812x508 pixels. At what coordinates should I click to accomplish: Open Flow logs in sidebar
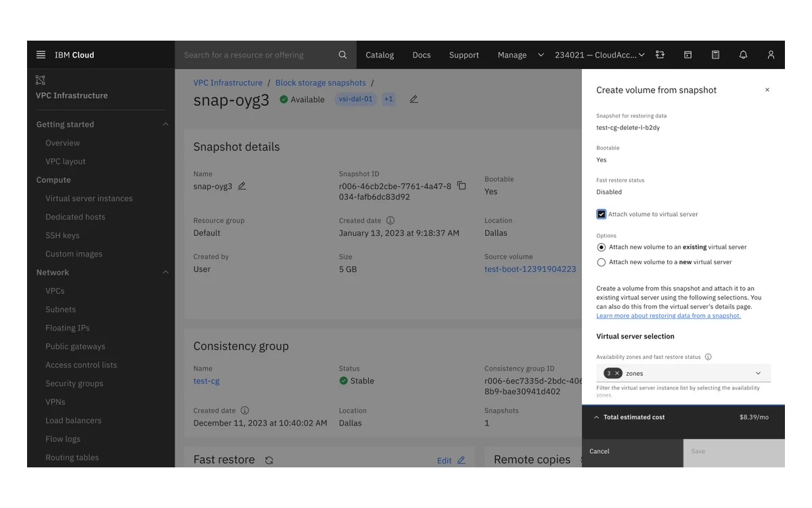click(x=63, y=439)
